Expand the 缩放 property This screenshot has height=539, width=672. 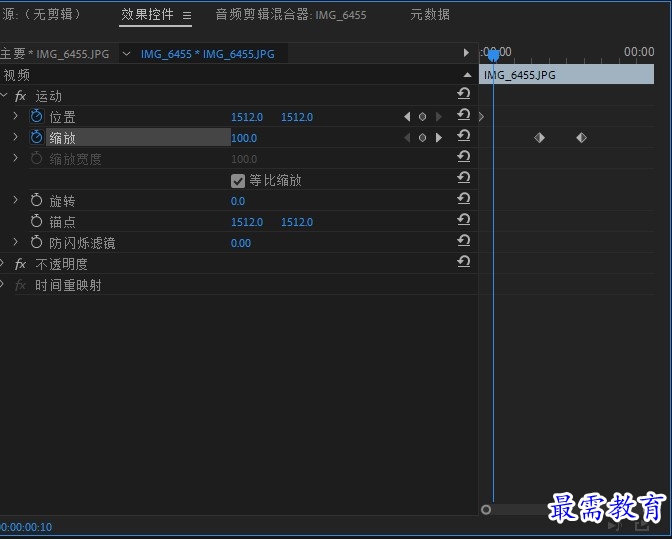point(16,137)
